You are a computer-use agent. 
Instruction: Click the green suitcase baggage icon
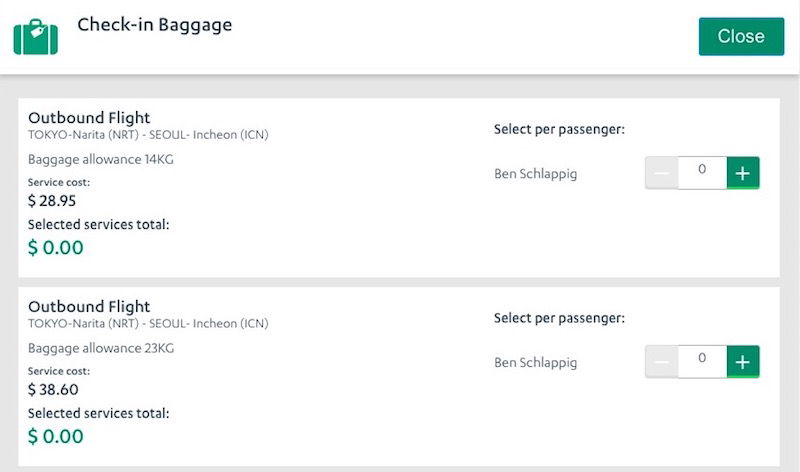36,37
